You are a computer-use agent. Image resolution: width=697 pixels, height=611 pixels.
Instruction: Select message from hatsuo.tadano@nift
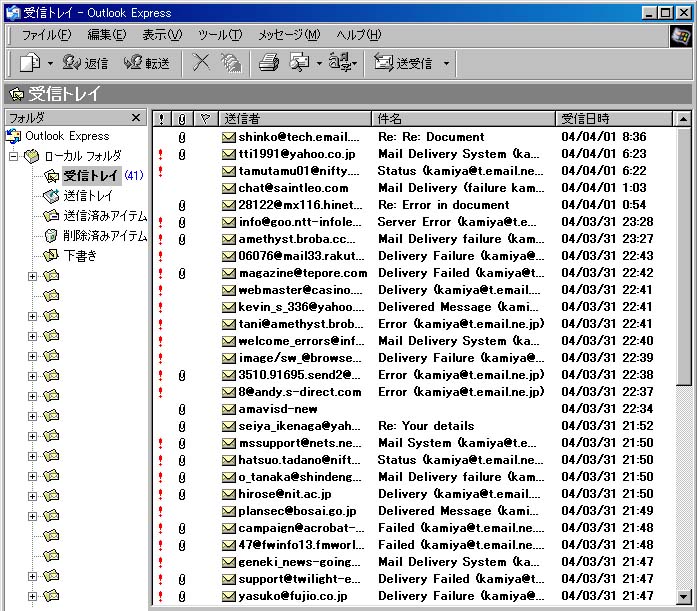[299, 460]
